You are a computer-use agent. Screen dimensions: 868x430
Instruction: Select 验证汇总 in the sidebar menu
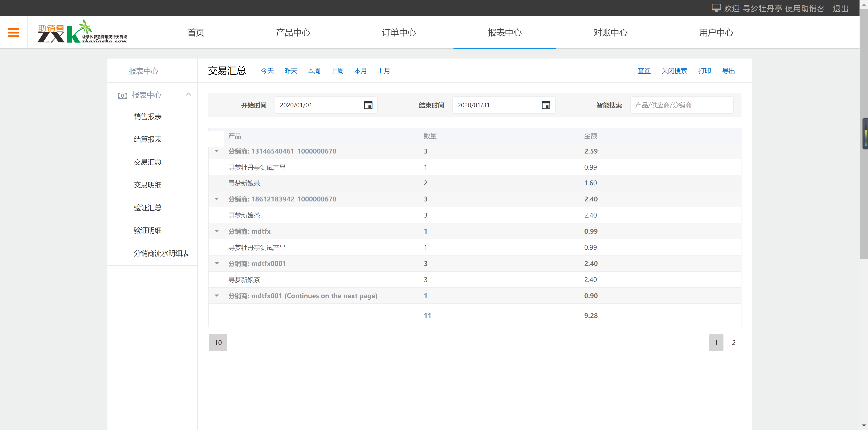click(147, 208)
